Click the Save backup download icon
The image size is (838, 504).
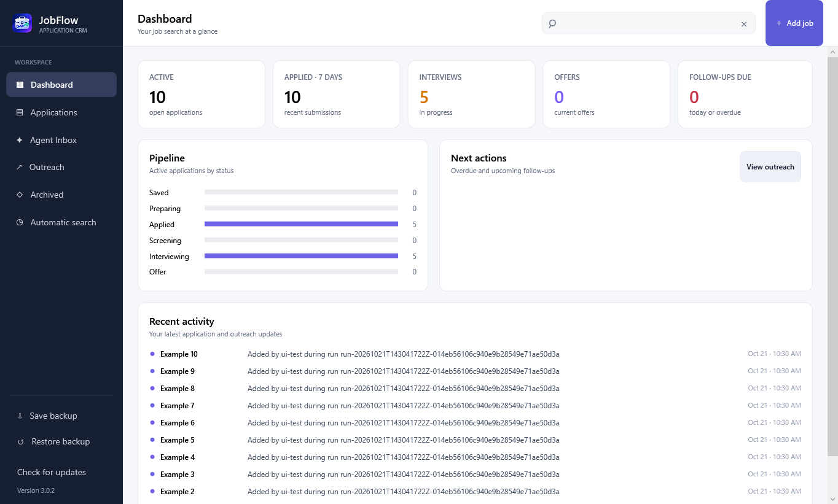tap(20, 416)
